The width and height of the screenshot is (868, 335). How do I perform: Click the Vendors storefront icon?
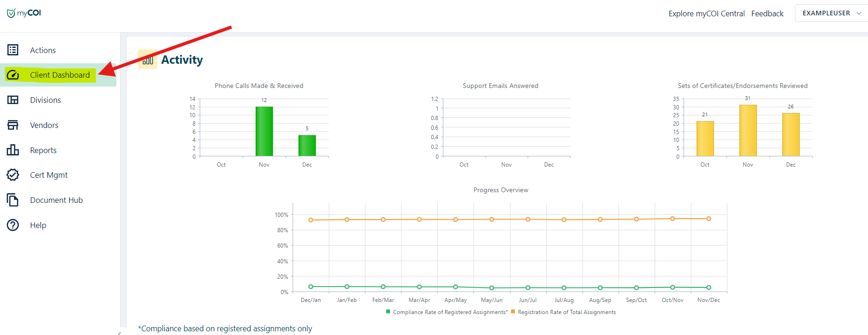(13, 125)
